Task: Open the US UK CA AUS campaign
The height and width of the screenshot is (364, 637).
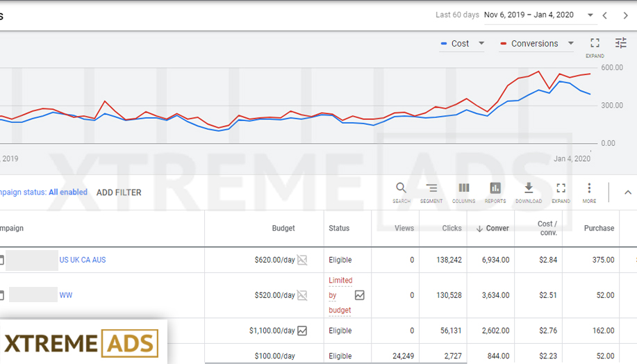Action: [x=83, y=260]
